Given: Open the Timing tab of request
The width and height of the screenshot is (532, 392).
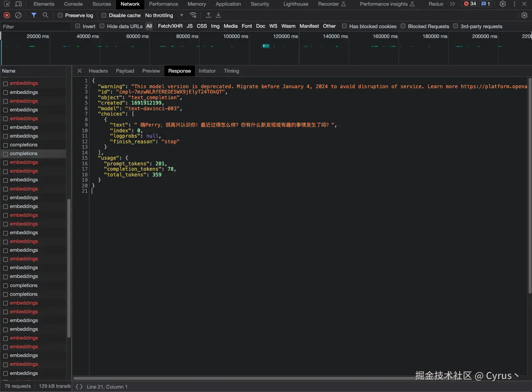Looking at the screenshot, I should [x=231, y=71].
